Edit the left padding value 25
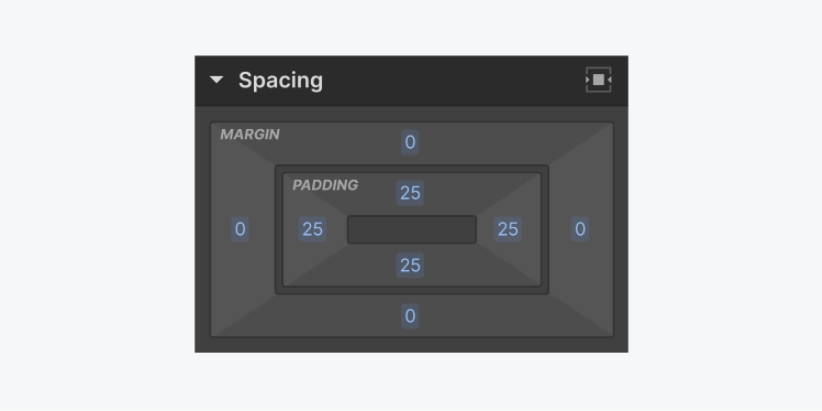 coord(313,229)
